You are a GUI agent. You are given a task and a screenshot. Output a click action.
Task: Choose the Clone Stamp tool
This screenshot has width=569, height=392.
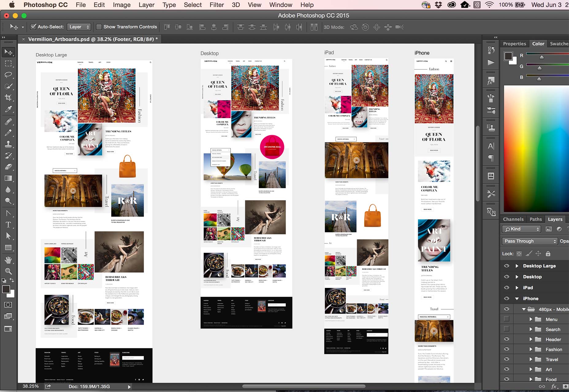coord(8,144)
